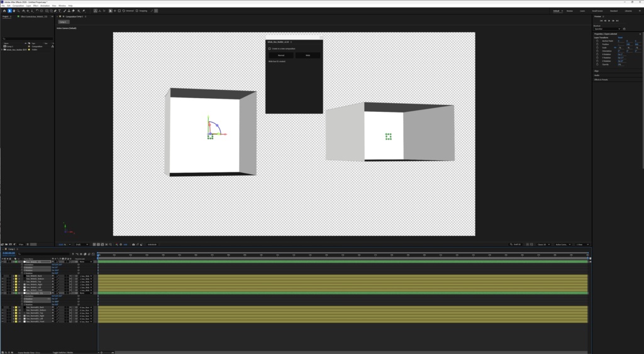Viewport: 644px width, 354px height.
Task: Open parent dropdown of first layer (None)
Action: 86,262
